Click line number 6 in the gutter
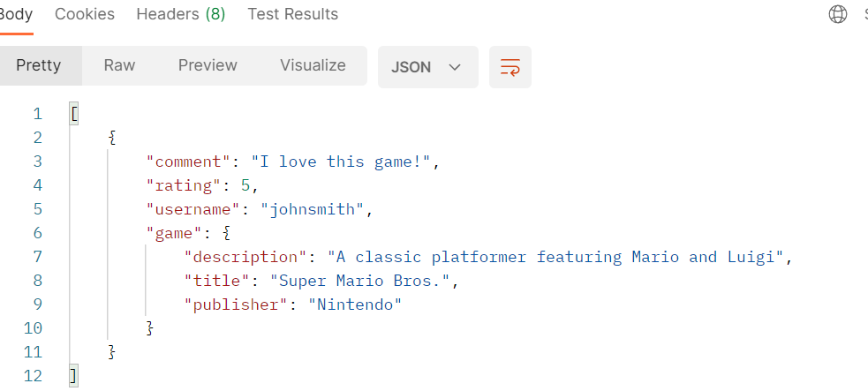 (38, 233)
